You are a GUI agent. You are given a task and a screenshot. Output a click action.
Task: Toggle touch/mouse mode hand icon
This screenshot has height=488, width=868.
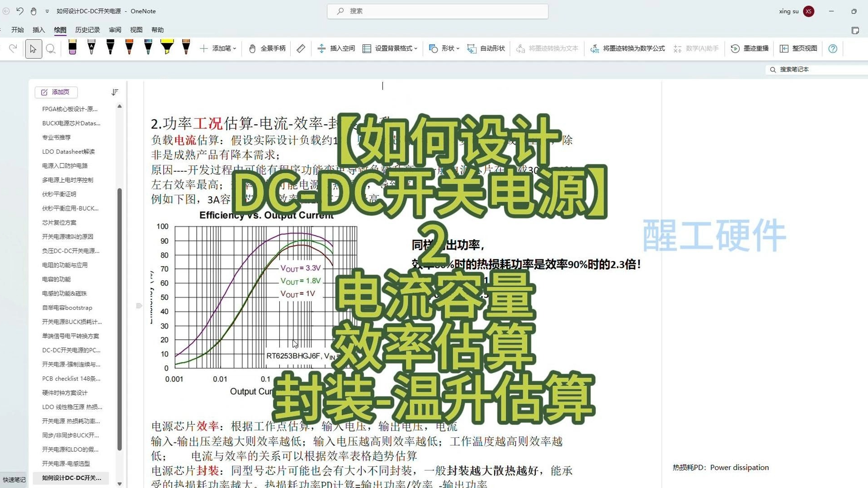click(34, 11)
